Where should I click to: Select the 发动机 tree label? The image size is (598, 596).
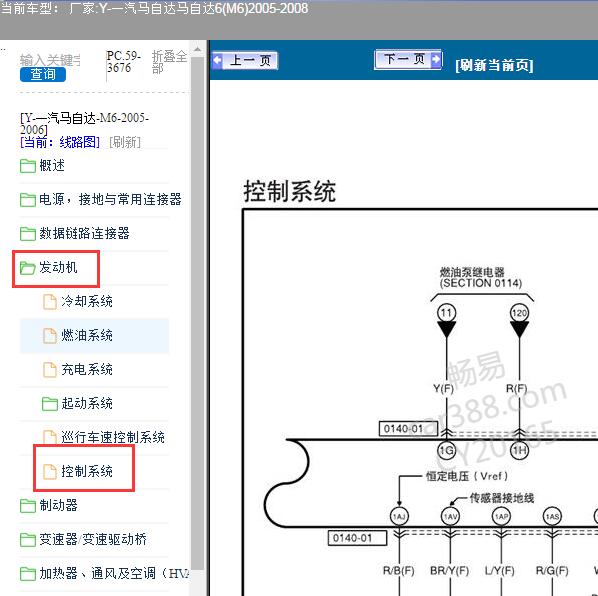pos(58,267)
